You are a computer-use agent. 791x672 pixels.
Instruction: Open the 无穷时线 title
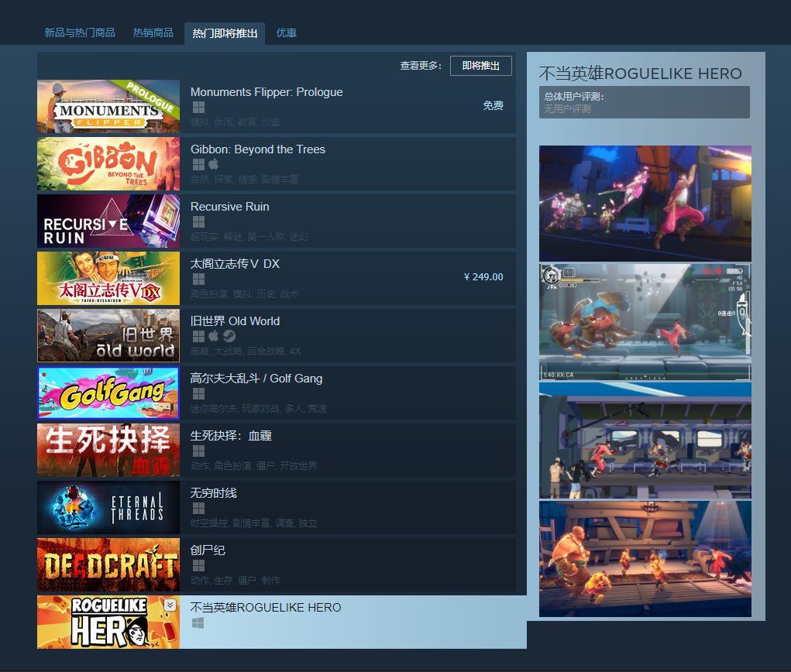click(x=213, y=493)
